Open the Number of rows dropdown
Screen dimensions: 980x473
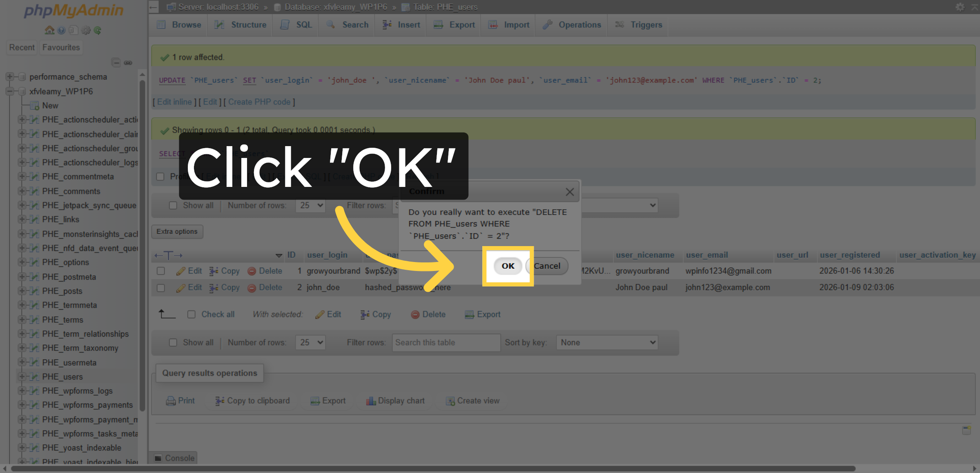(x=310, y=342)
